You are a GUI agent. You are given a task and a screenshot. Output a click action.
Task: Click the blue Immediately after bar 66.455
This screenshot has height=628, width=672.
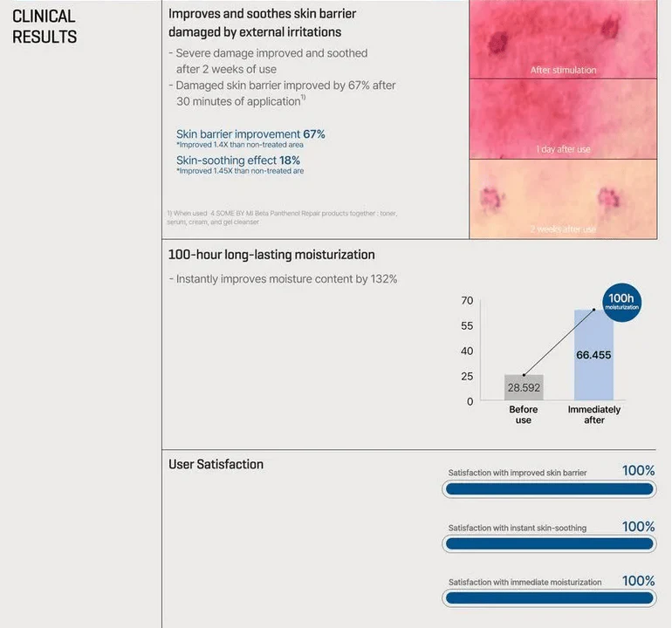coord(593,355)
